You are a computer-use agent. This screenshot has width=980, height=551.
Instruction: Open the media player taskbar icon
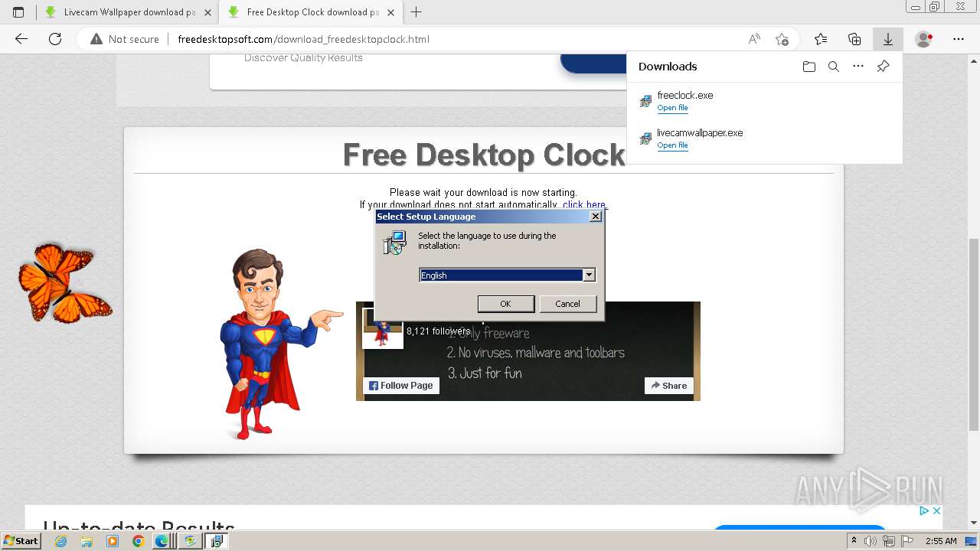coord(113,541)
